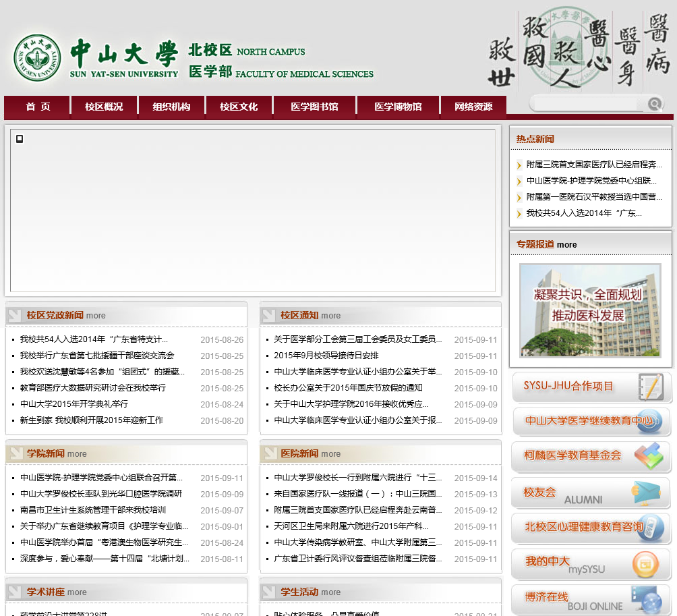
Task: Open the 医学图书馆 navigation tab
Action: (314, 107)
